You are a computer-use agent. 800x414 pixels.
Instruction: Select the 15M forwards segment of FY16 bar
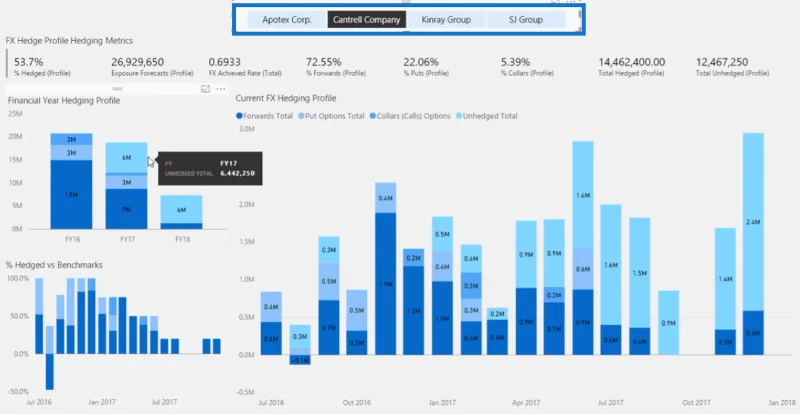(x=71, y=194)
